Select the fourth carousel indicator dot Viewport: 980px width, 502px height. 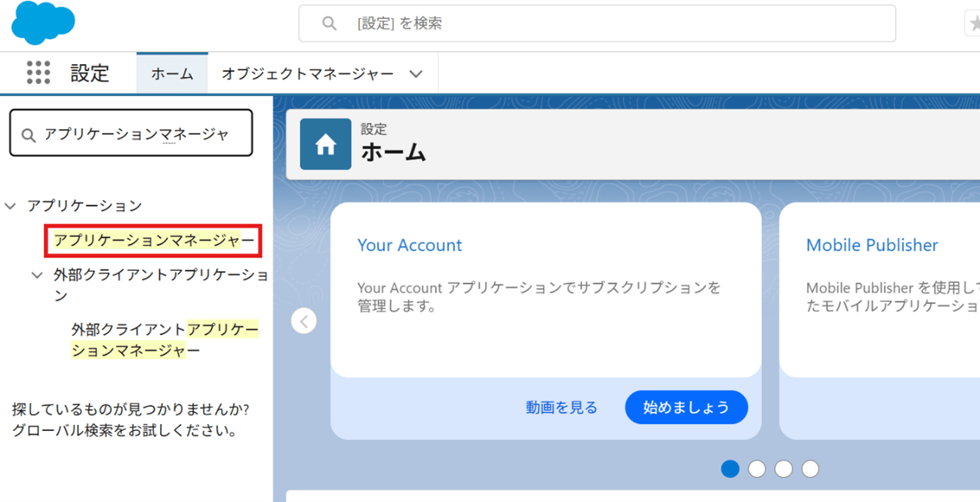pyautogui.click(x=810, y=469)
